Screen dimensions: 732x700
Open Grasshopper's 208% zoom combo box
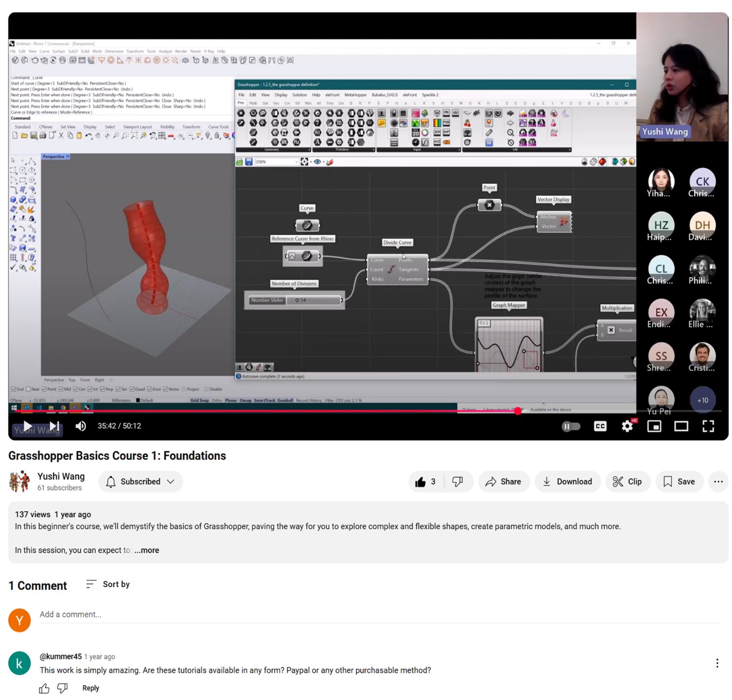click(277, 161)
